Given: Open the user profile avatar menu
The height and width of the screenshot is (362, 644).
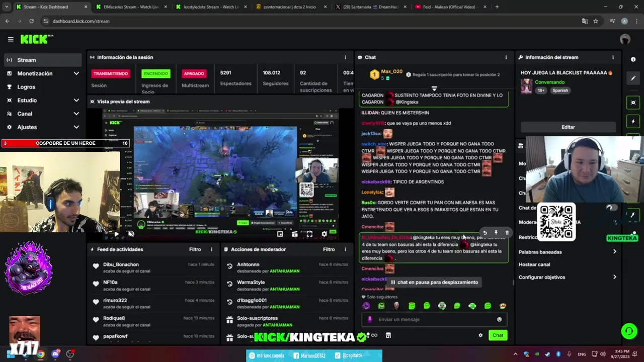Looking at the screenshot, I should point(625,39).
